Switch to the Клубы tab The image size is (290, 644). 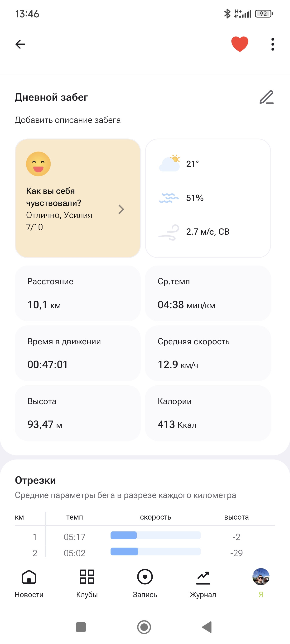87,583
